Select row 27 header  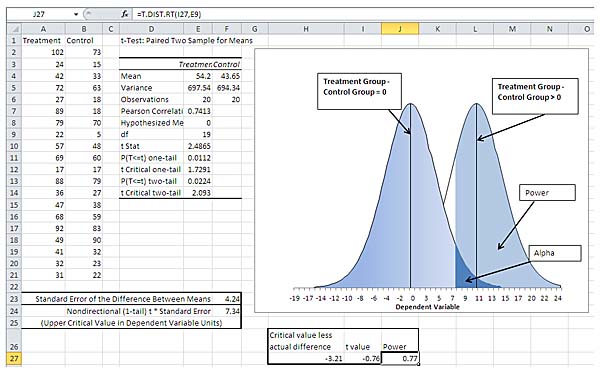coord(14,359)
